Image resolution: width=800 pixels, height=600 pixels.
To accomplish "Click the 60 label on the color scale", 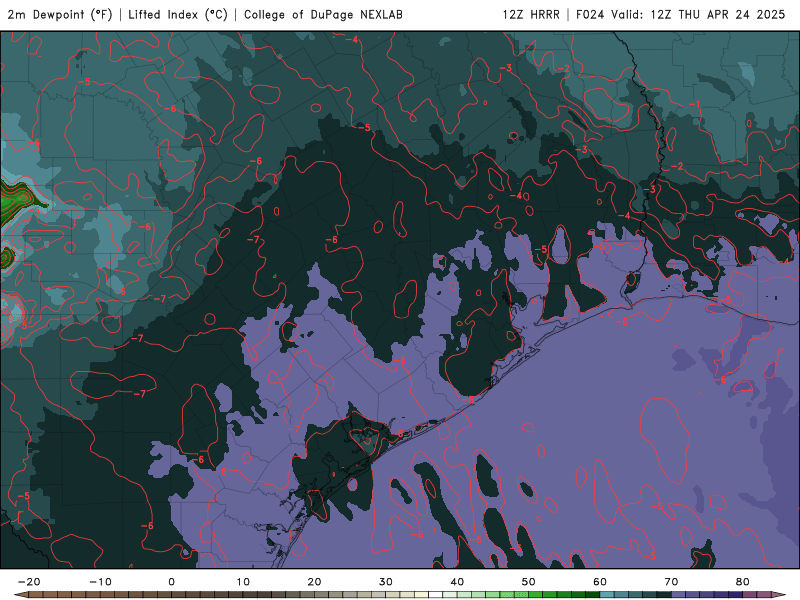I will [600, 582].
